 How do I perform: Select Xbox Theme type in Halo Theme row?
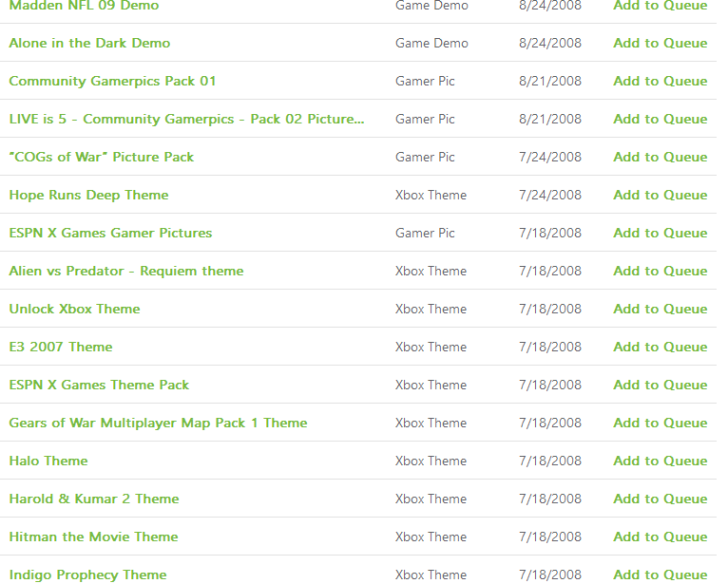pyautogui.click(x=431, y=462)
